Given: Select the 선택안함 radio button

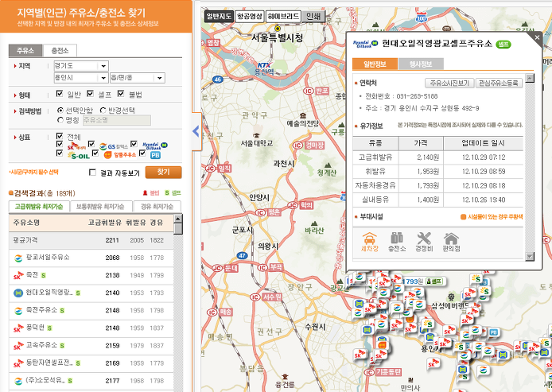Looking at the screenshot, I should (60, 111).
